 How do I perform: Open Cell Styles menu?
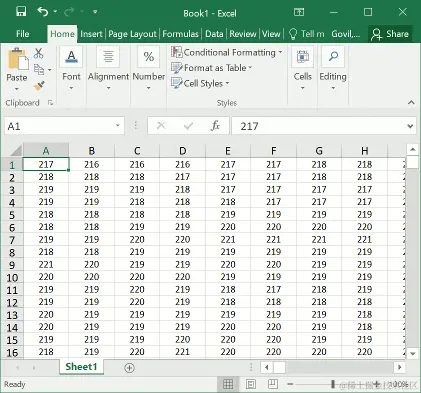pos(200,83)
